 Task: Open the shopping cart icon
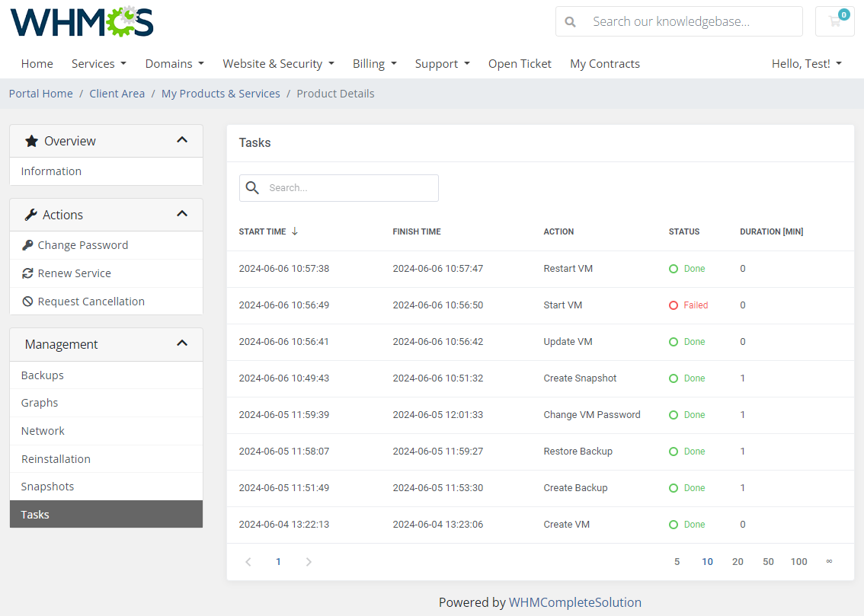[x=835, y=21]
